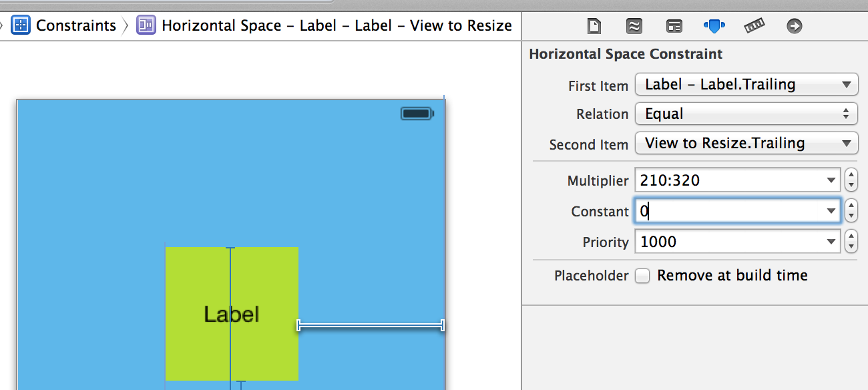Click the Priority stepper control

pos(851,242)
